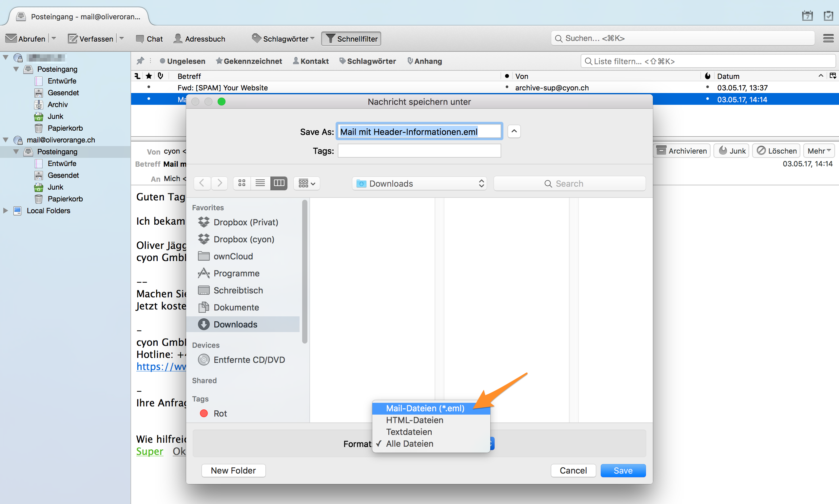The height and width of the screenshot is (504, 839).
Task: Toggle the Anhang quick filter
Action: (x=424, y=61)
